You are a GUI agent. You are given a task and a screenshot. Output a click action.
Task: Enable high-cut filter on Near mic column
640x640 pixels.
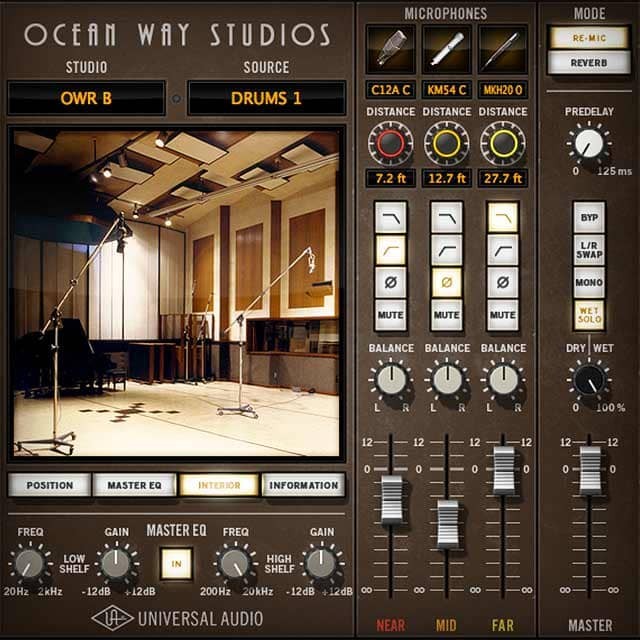390,216
